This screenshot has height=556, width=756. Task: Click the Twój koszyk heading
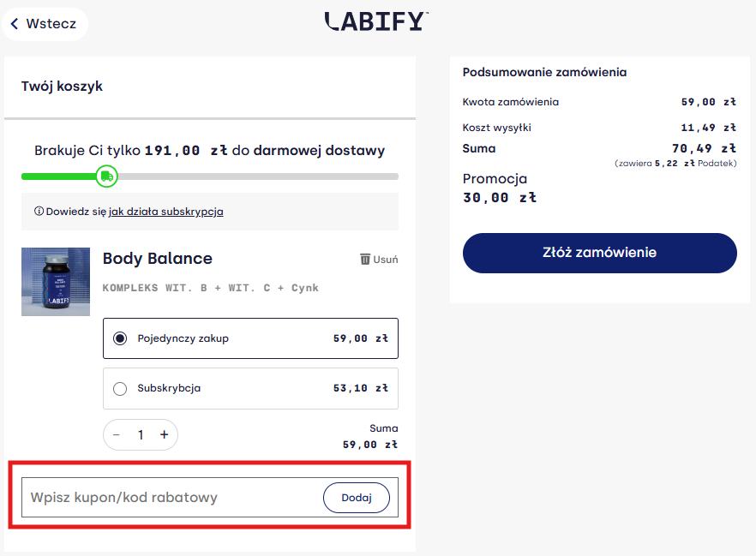click(x=62, y=86)
